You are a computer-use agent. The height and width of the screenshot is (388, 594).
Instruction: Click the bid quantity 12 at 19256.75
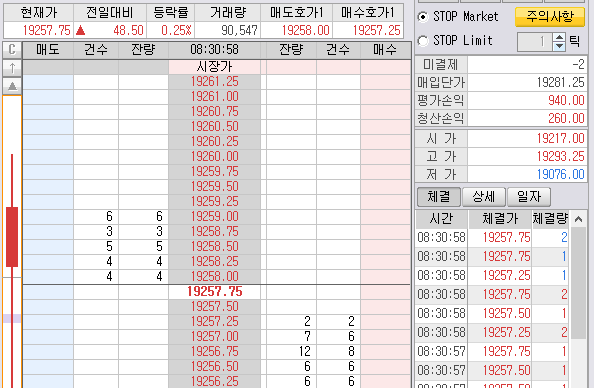(305, 351)
